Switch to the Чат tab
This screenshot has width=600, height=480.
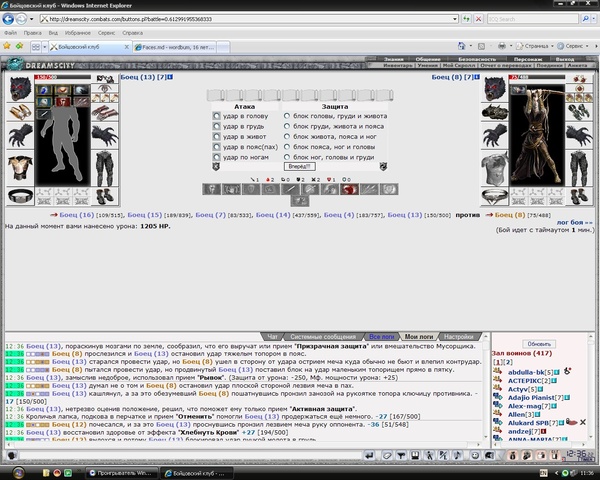point(272,336)
